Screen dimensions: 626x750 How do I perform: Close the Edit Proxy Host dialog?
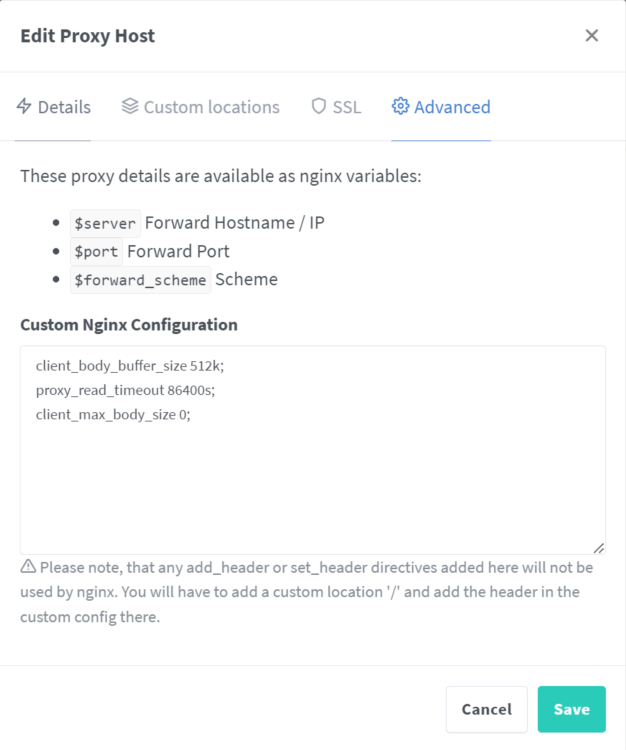592,35
